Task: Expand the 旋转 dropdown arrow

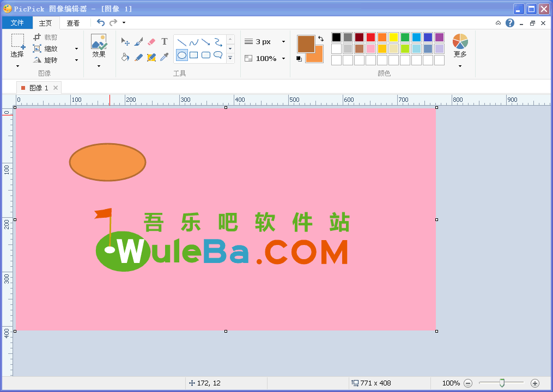Action: (76, 60)
